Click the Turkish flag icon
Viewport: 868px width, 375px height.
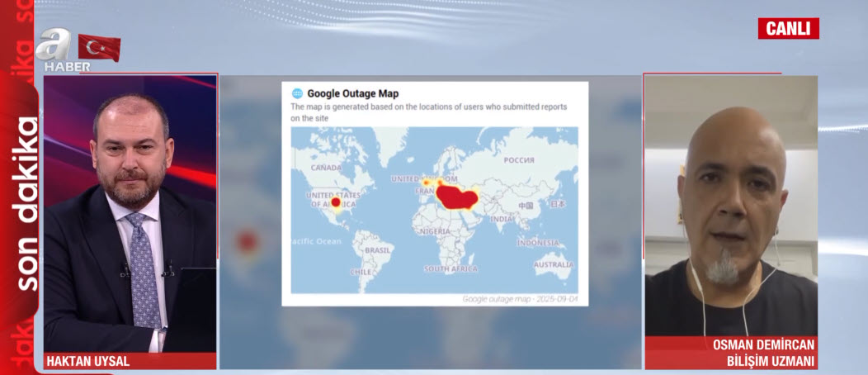pos(100,47)
